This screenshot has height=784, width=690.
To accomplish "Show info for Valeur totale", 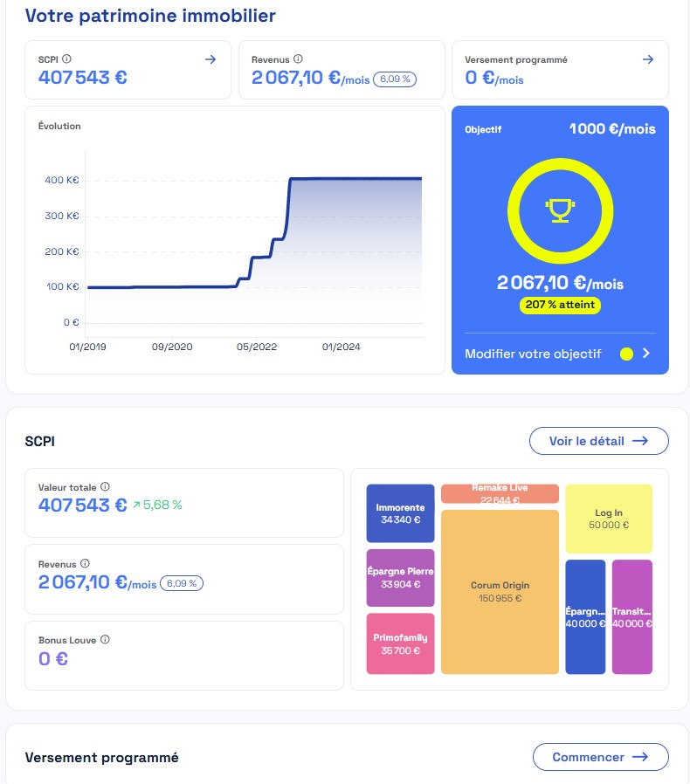I will click(105, 486).
